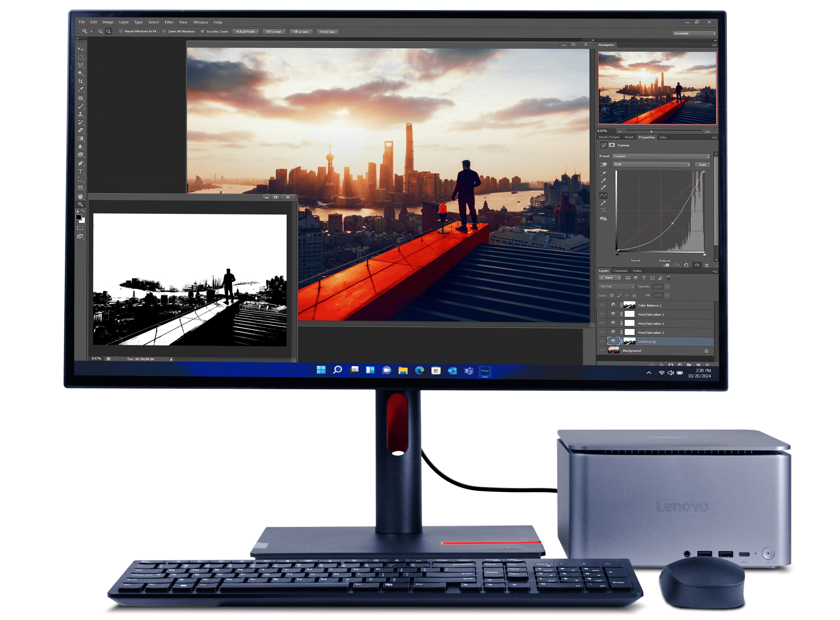
Task: Hide the Color Balance 1 layer
Action: [x=602, y=305]
